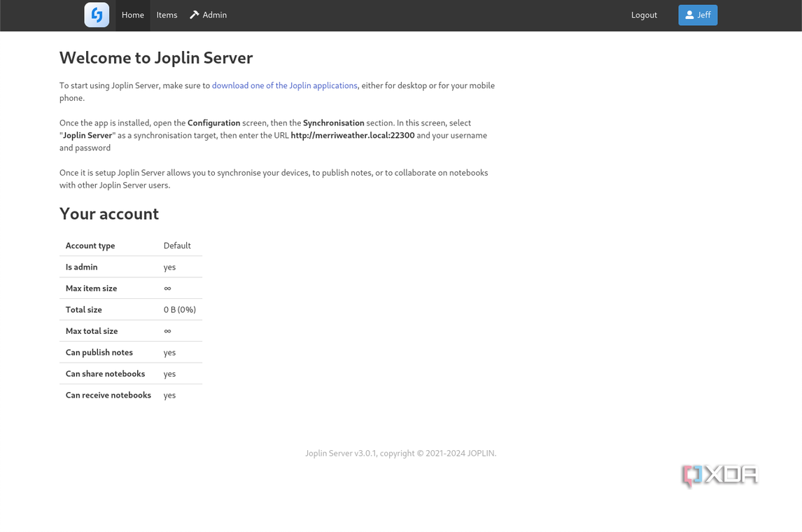Screen dimensions: 802x532
Task: Click the yes value for Is admin
Action: (169, 267)
